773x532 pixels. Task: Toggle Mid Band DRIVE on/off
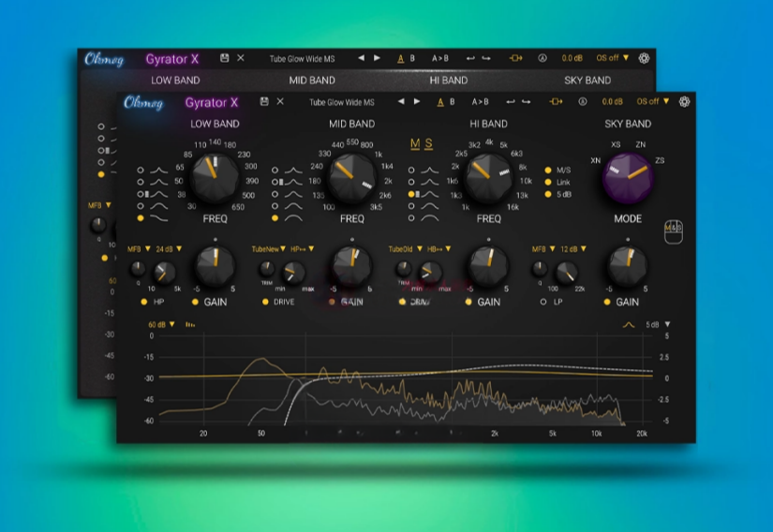point(265,302)
